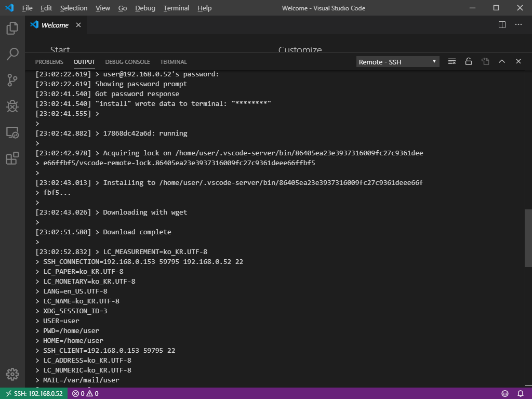
Task: Open the Terminal menu
Action: pyautogui.click(x=177, y=8)
